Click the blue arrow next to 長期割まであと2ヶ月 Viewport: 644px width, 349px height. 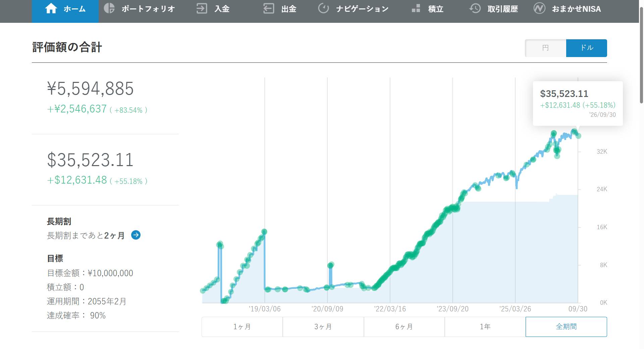coord(136,235)
